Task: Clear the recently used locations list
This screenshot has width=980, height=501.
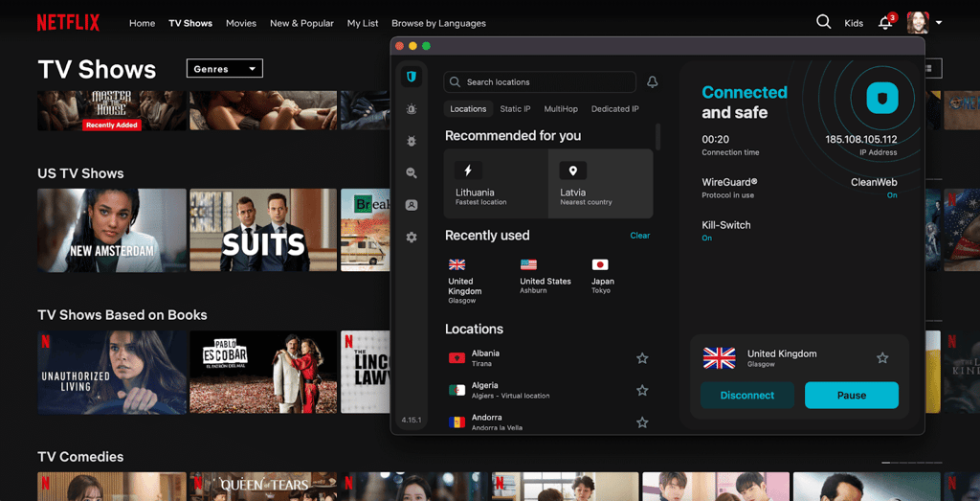Action: (640, 236)
